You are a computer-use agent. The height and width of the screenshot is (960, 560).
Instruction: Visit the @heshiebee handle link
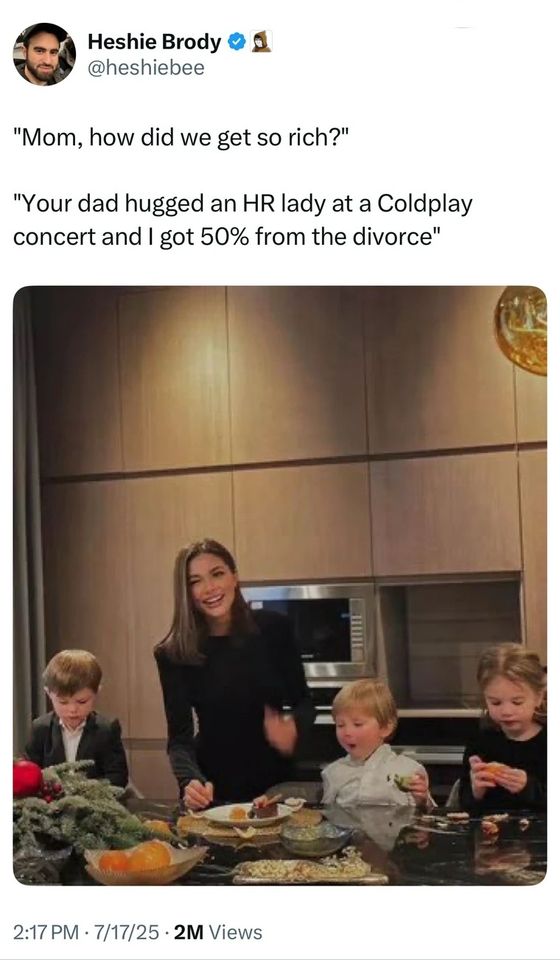pyautogui.click(x=146, y=69)
